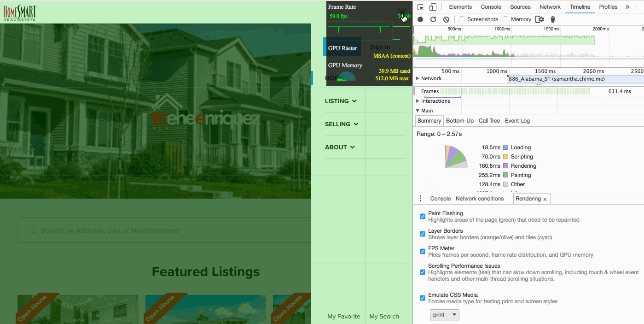Open the print media type dropdown
This screenshot has width=644, height=324.
point(445,315)
